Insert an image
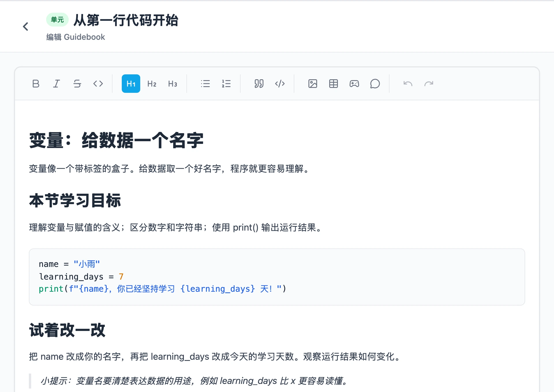 coord(313,84)
